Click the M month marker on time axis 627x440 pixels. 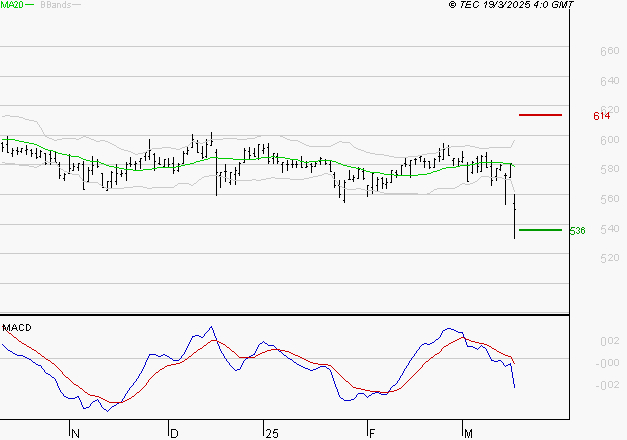click(467, 432)
